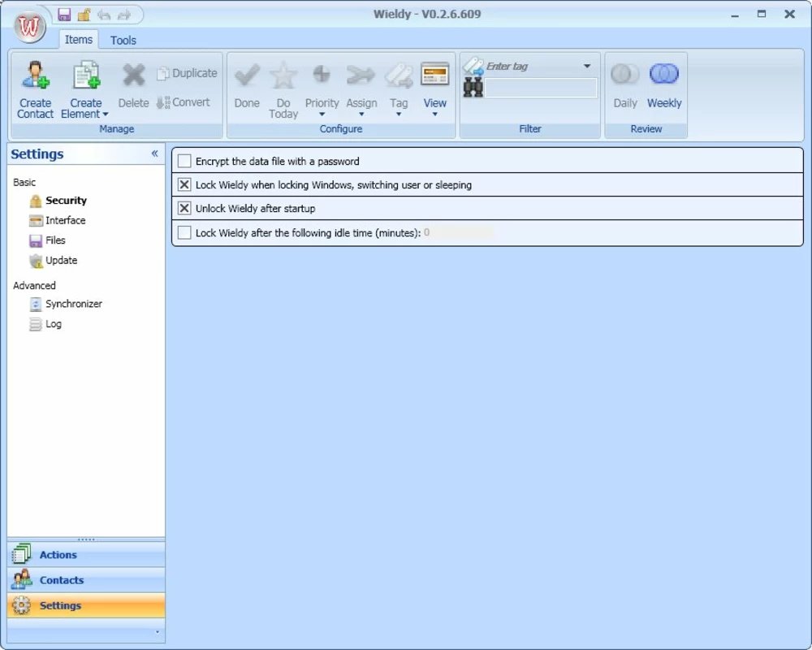Viewport: 812px width, 650px height.
Task: Enable Lock Wieldy after idle time checkbox
Action: point(184,232)
